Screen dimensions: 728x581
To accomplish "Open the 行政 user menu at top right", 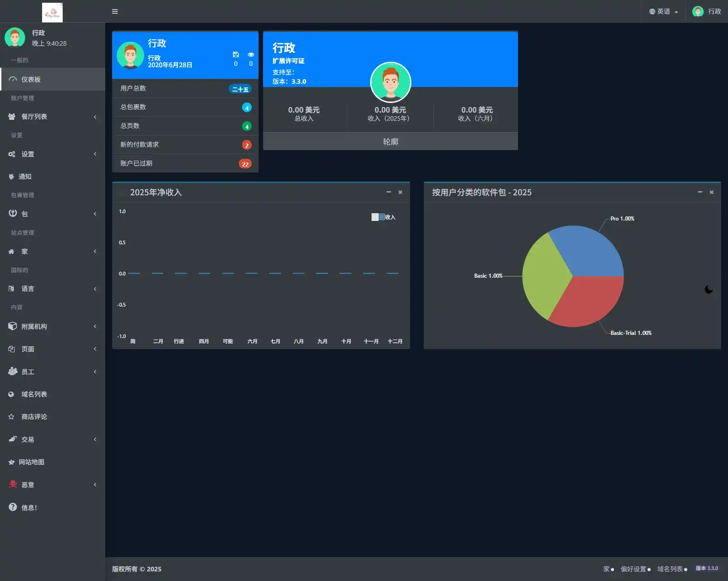I will coord(706,11).
